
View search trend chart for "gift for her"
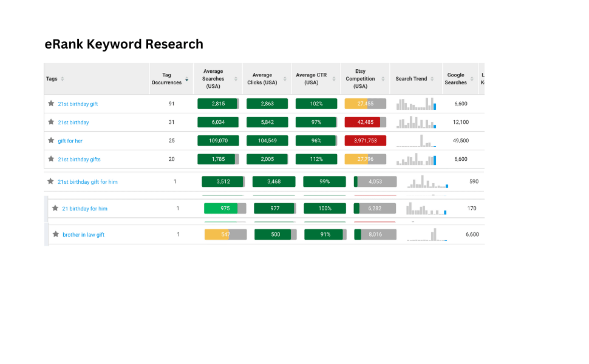pos(416,140)
